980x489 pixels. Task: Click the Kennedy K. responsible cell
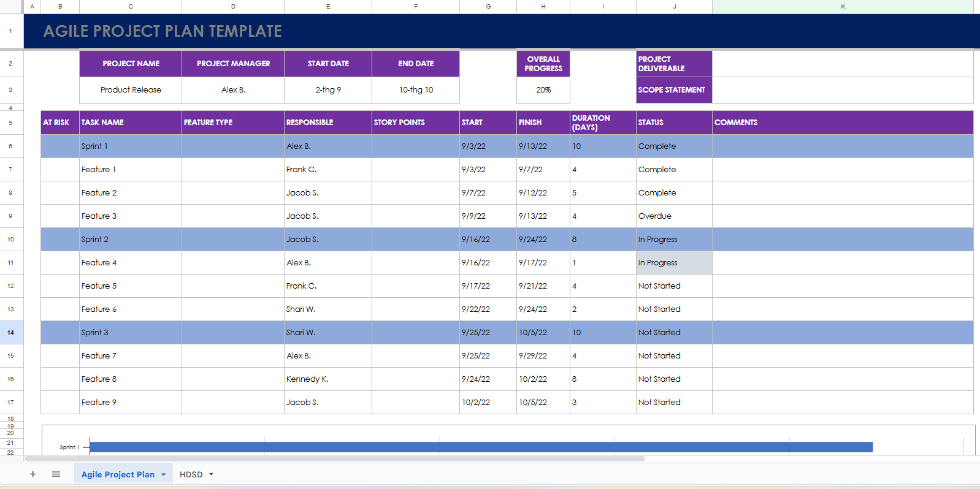coord(327,379)
